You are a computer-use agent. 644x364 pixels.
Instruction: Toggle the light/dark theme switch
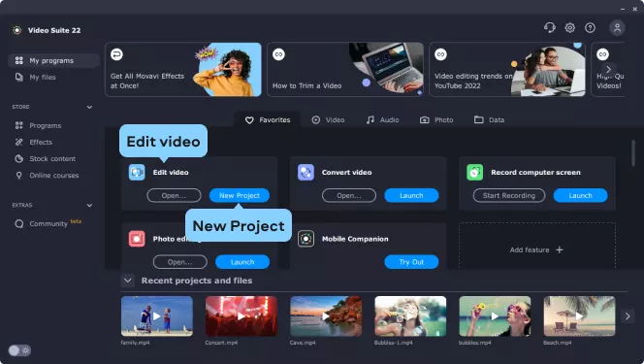point(19,350)
